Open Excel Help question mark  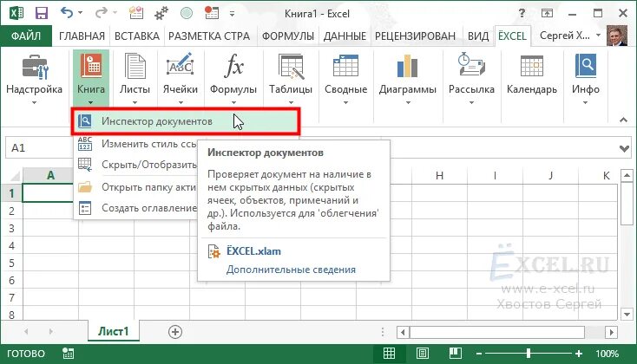pyautogui.click(x=522, y=13)
